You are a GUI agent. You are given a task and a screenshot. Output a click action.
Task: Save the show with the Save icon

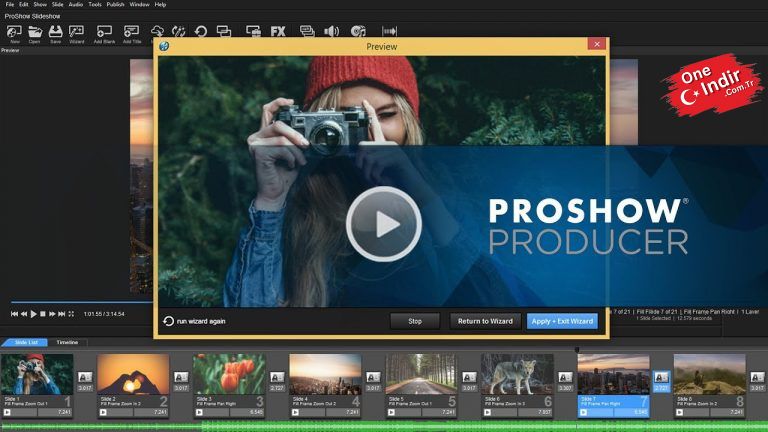click(55, 32)
